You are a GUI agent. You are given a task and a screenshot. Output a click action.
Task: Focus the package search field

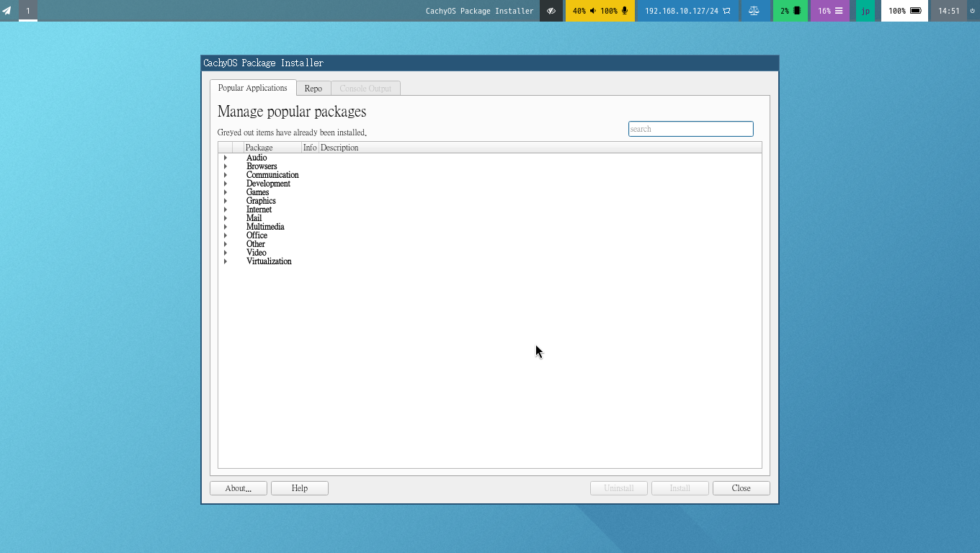[x=690, y=129]
